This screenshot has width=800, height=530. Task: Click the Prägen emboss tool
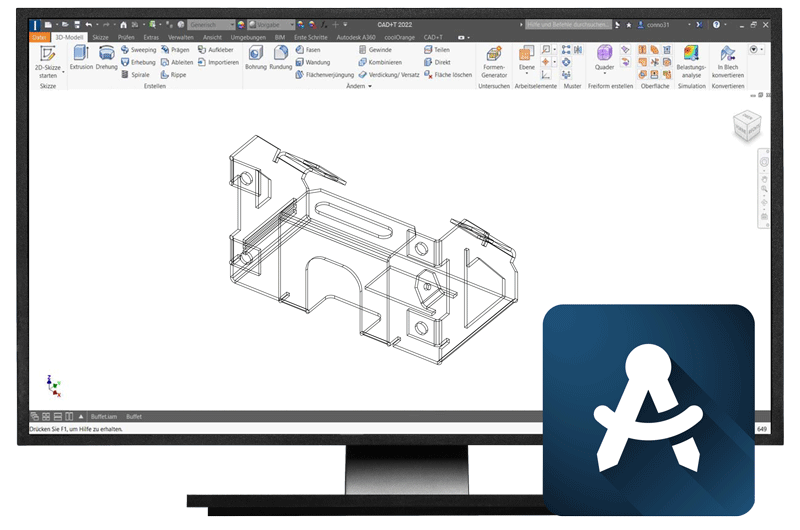pyautogui.click(x=175, y=49)
